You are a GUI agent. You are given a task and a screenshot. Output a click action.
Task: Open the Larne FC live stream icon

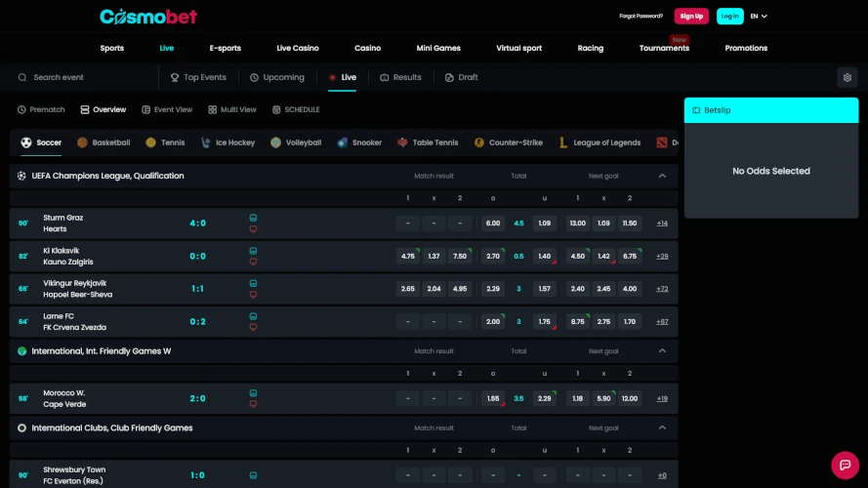click(x=253, y=328)
